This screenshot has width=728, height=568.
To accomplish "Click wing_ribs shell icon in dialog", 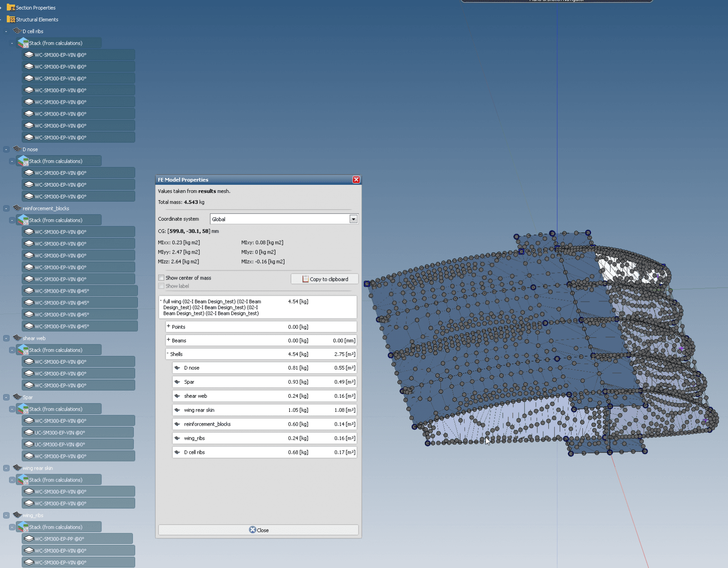I will (177, 438).
